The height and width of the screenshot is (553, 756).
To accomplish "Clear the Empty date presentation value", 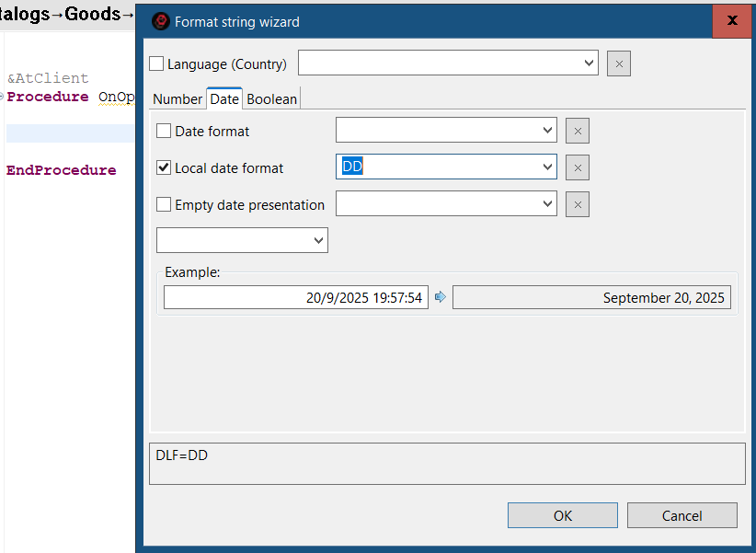I will [x=578, y=204].
